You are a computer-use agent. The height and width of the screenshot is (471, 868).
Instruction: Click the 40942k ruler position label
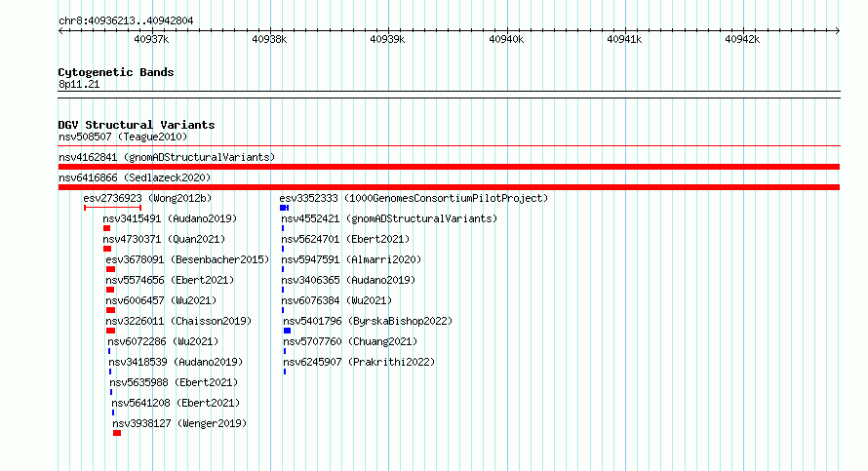(742, 39)
